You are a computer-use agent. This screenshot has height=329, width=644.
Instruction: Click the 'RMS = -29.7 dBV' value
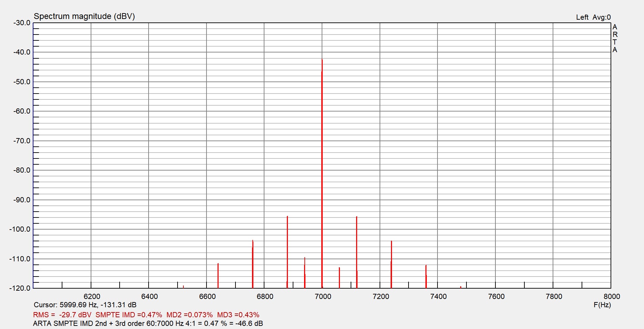tap(62, 315)
